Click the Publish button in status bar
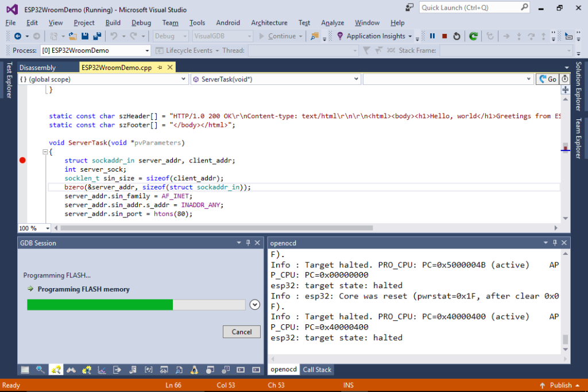The height and width of the screenshot is (392, 588). click(560, 385)
